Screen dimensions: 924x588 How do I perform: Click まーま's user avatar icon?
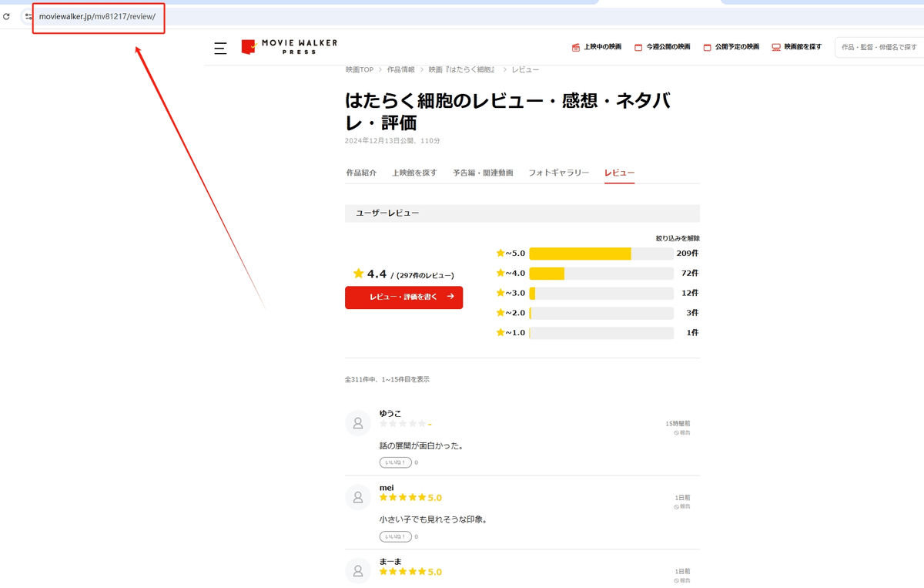(x=358, y=571)
